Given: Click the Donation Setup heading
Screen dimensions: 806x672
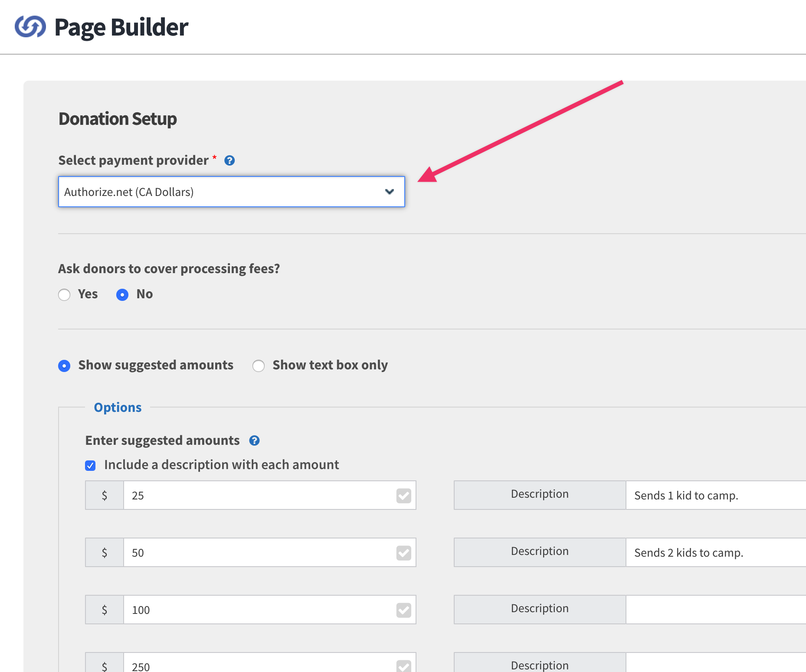Looking at the screenshot, I should (x=118, y=119).
